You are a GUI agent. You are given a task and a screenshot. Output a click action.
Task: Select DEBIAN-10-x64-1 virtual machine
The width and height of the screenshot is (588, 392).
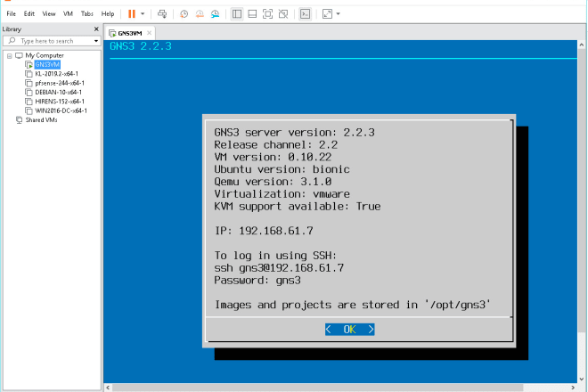coord(58,93)
